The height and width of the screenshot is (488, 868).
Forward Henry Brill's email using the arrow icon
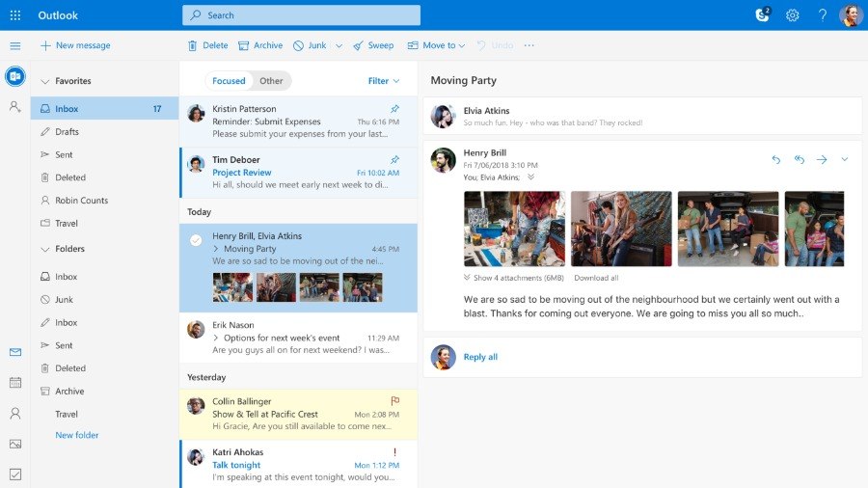coord(822,159)
